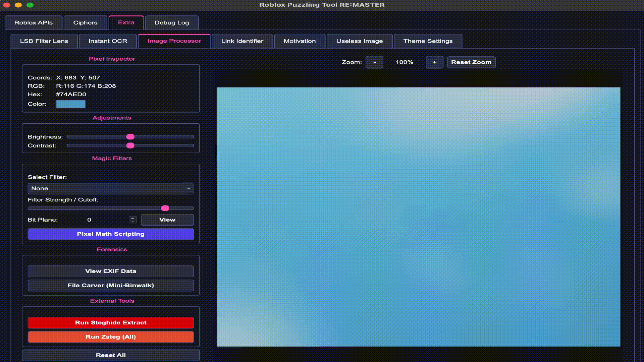Click the Brightness slider handle
Screen dimensions: 644x362
pos(130,137)
